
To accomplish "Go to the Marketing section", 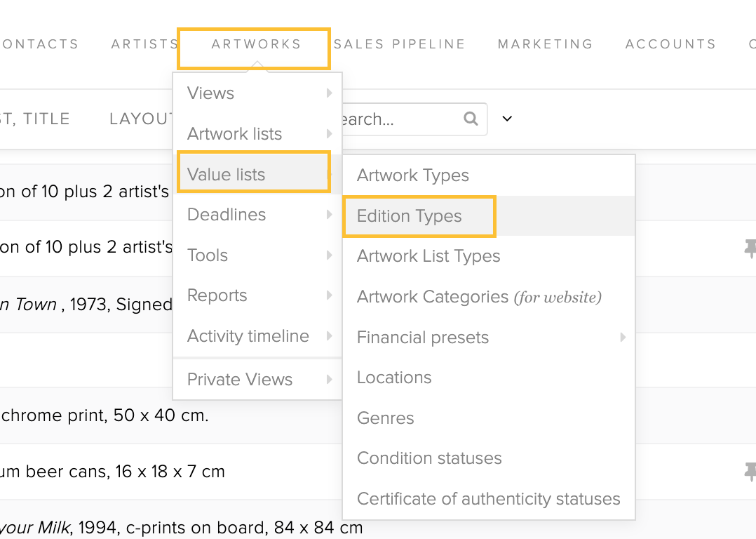I will pyautogui.click(x=546, y=44).
